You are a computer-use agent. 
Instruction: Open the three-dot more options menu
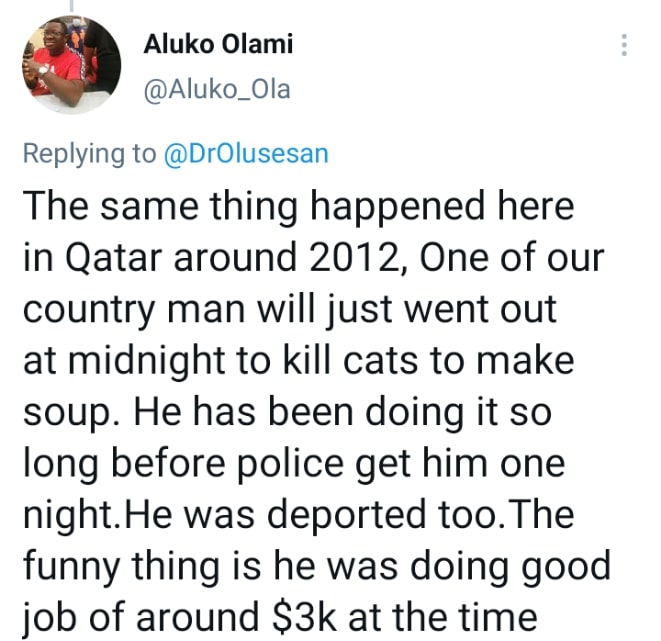625,46
